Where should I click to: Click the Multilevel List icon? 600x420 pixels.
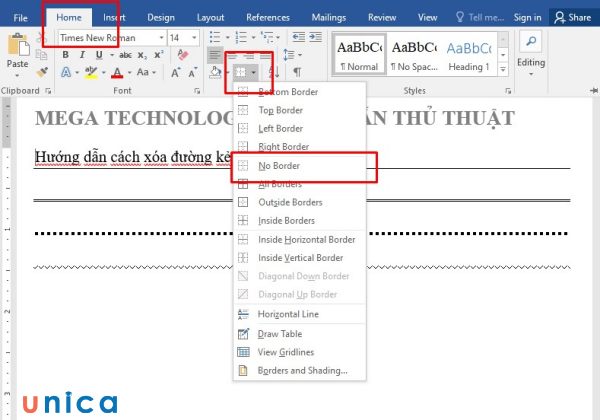pyautogui.click(x=267, y=37)
